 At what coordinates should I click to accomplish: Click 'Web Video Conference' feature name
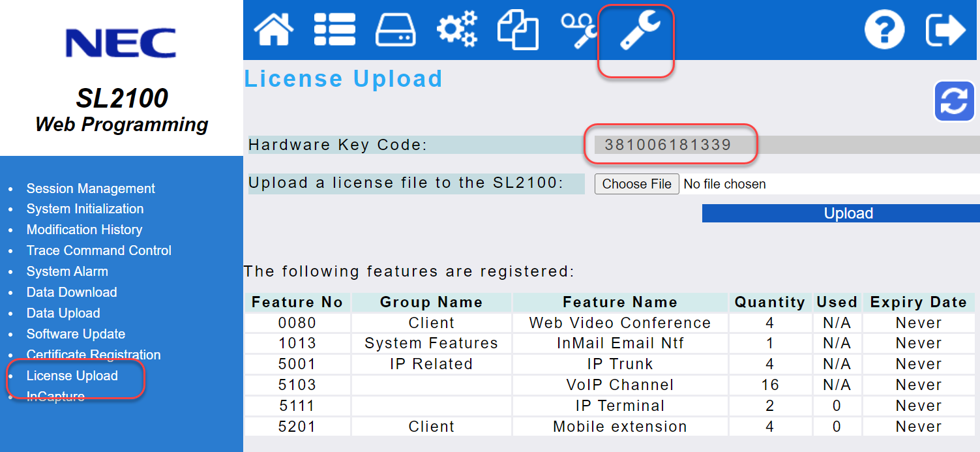(x=620, y=323)
